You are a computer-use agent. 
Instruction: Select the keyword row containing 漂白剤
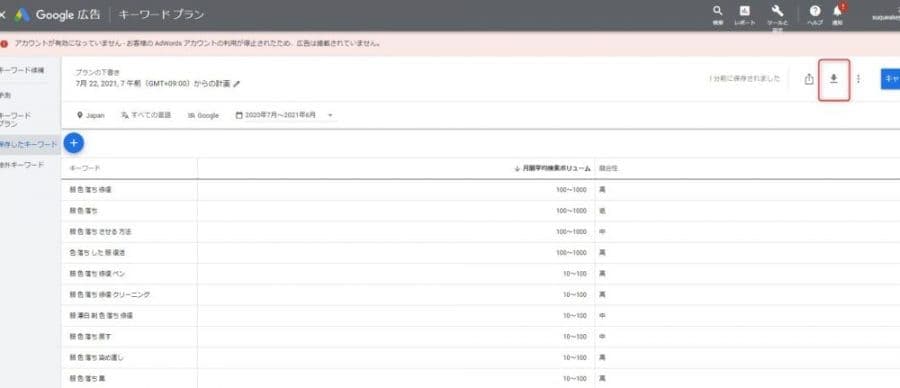480,316
